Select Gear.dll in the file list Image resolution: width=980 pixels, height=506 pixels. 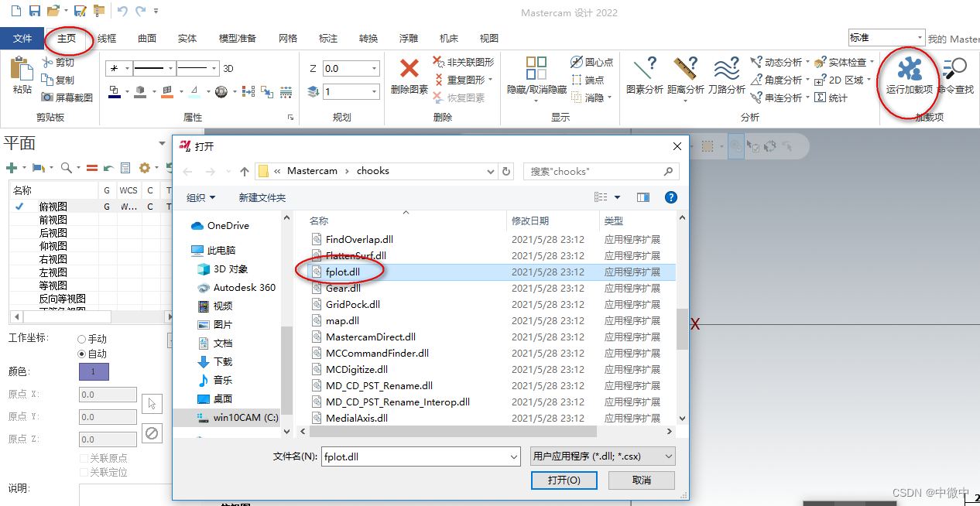point(343,288)
